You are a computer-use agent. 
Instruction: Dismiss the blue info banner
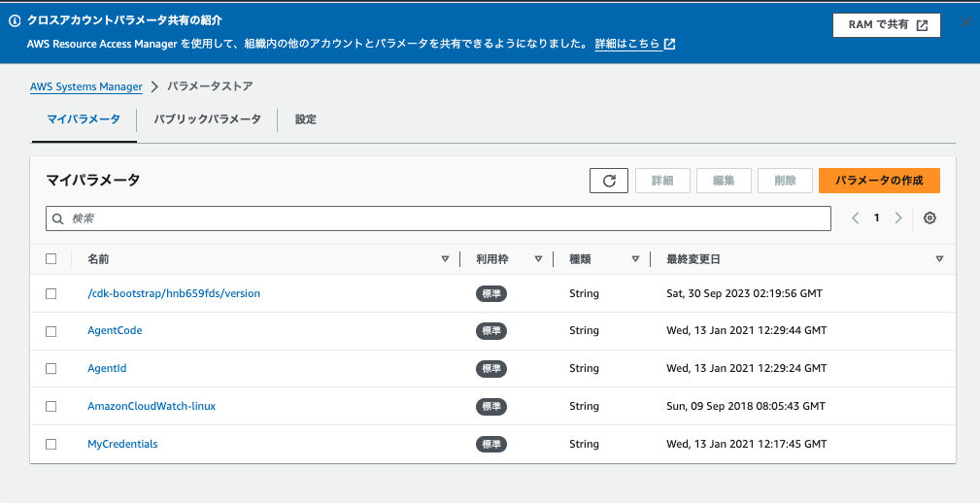coord(966,23)
